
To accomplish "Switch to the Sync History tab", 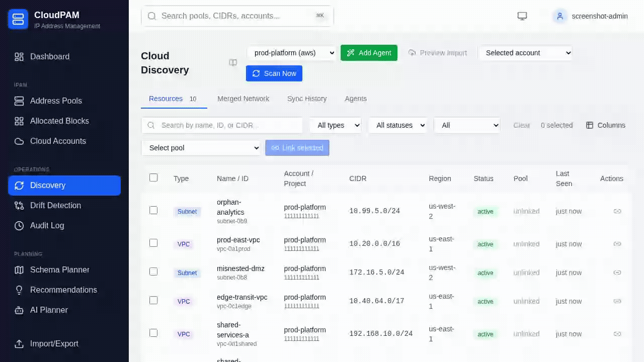I will point(307,99).
